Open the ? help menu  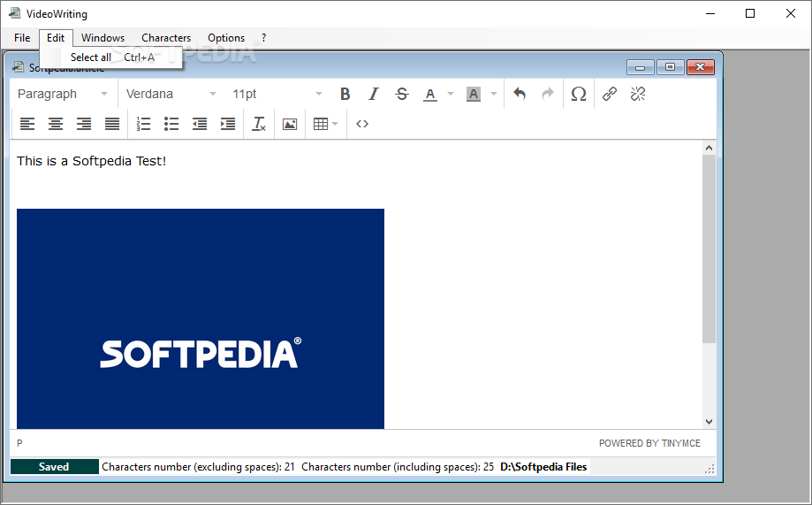tap(263, 38)
